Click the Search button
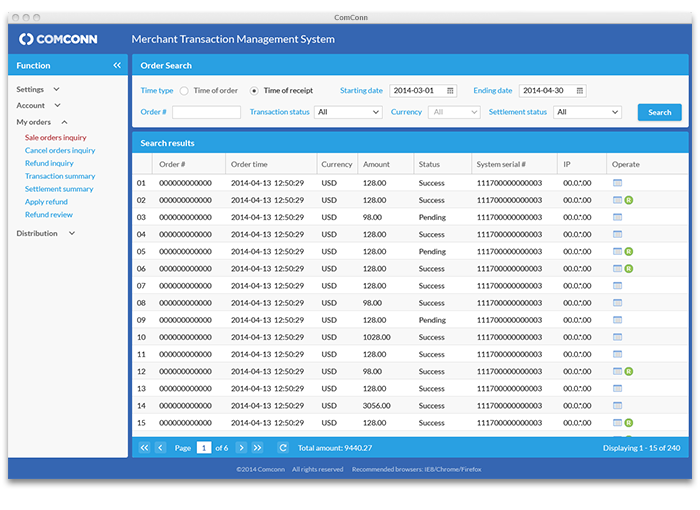The image size is (700, 510). pos(659,112)
